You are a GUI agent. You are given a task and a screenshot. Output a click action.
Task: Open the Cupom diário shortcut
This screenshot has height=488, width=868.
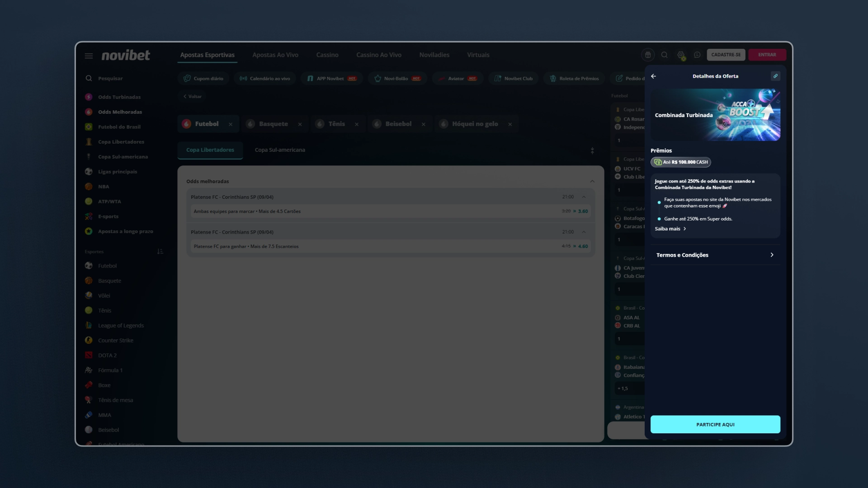(x=203, y=79)
